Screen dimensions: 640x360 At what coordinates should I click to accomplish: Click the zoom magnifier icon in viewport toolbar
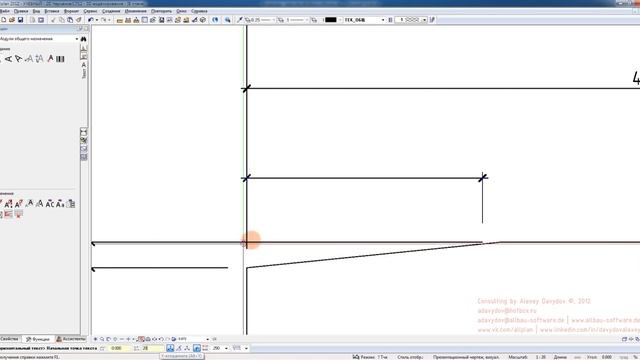point(102,339)
